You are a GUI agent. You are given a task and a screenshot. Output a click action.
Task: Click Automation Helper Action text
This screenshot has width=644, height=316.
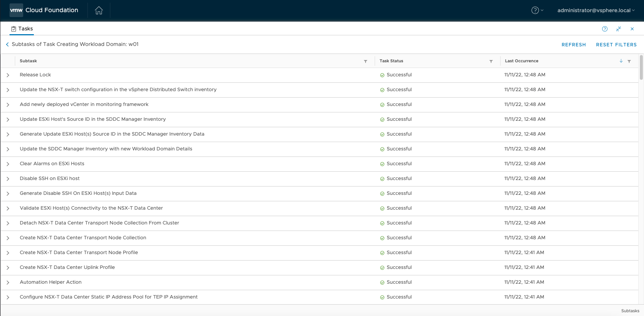[51, 282]
